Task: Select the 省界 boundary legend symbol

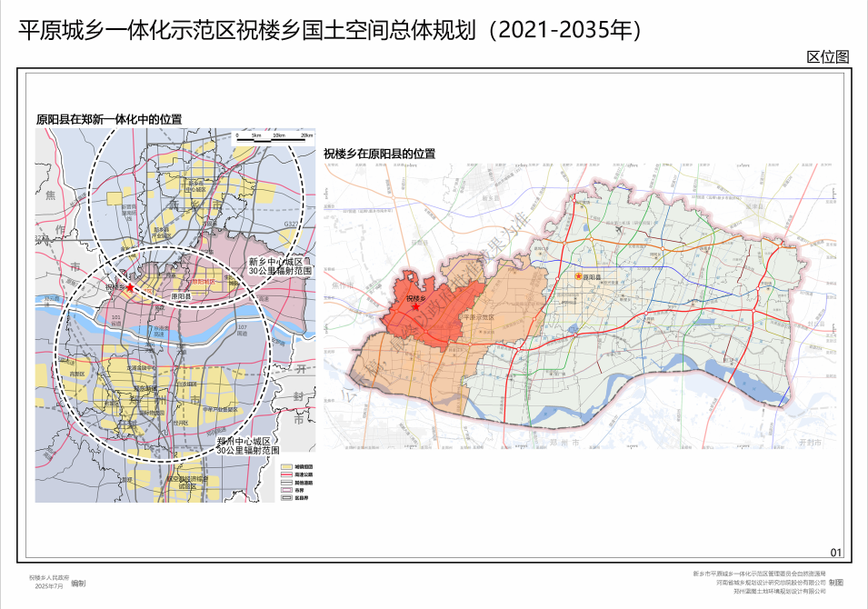Action: point(286,490)
